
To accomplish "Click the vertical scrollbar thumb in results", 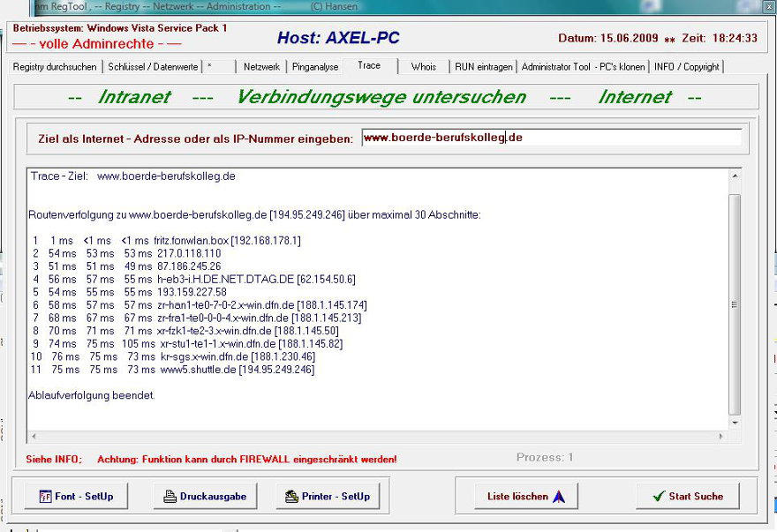I will coord(735,304).
